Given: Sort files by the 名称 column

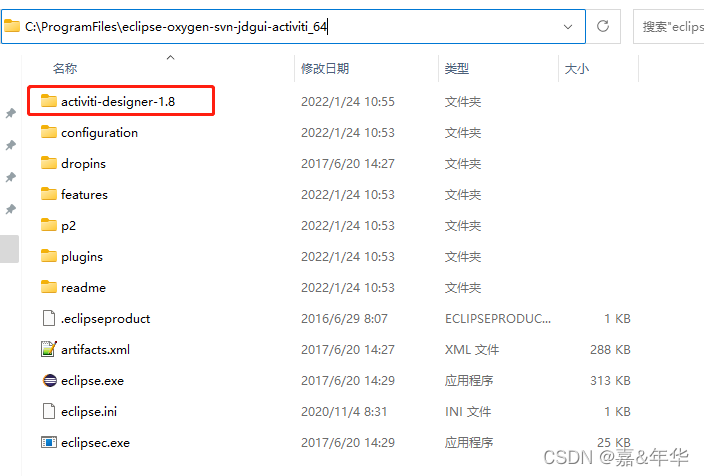Looking at the screenshot, I should (x=65, y=69).
